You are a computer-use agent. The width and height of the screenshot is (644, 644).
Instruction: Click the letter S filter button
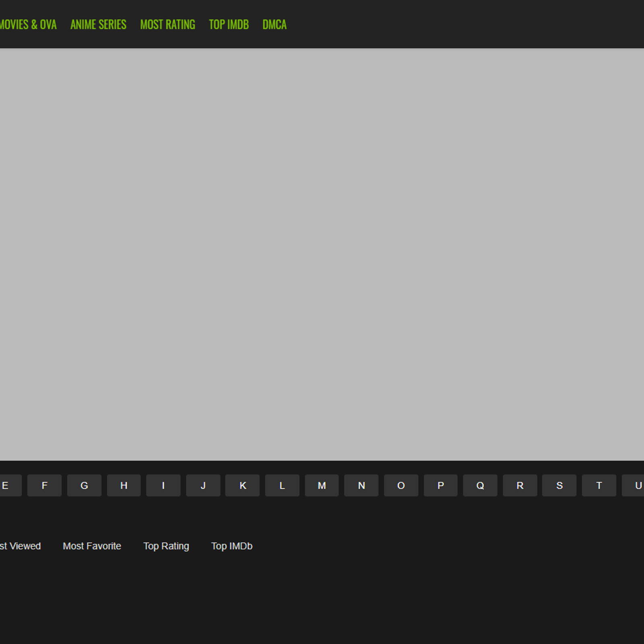[559, 485]
